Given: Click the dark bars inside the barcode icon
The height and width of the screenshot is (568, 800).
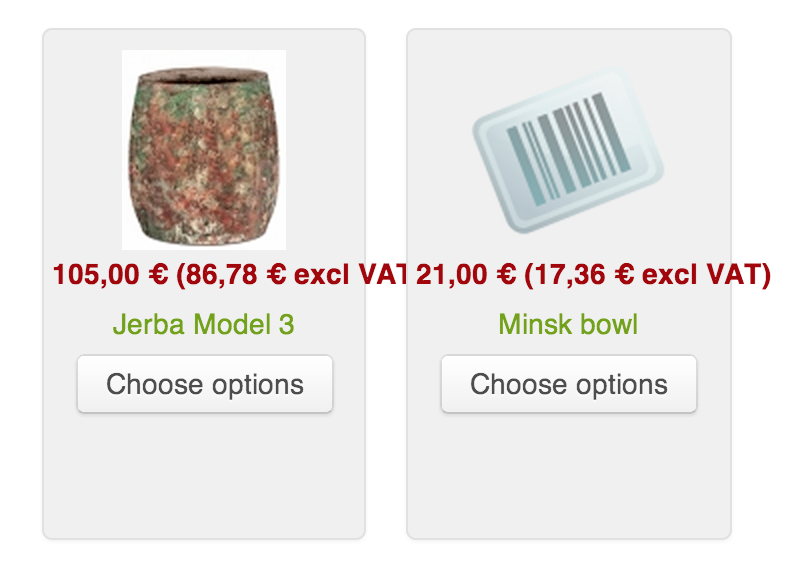Looking at the screenshot, I should 568,148.
